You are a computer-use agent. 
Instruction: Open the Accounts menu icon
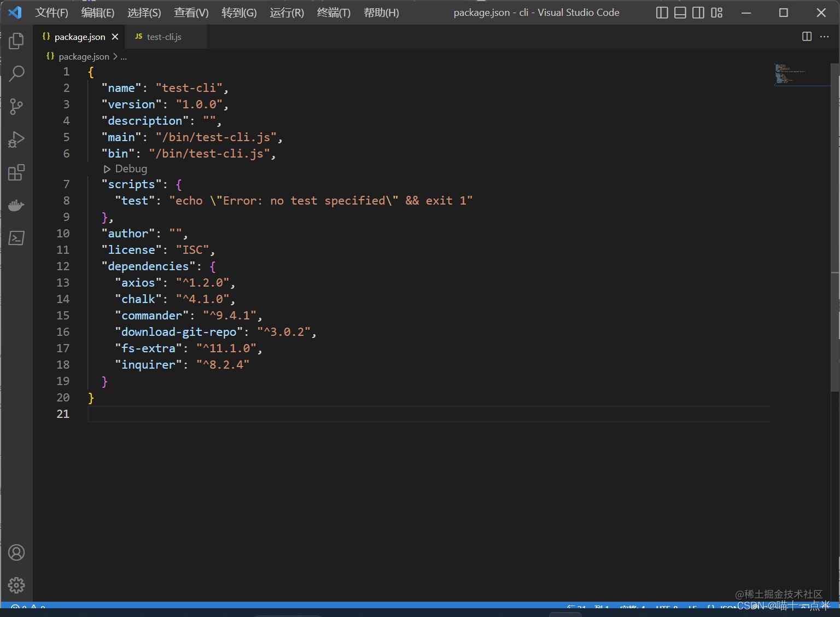[16, 552]
